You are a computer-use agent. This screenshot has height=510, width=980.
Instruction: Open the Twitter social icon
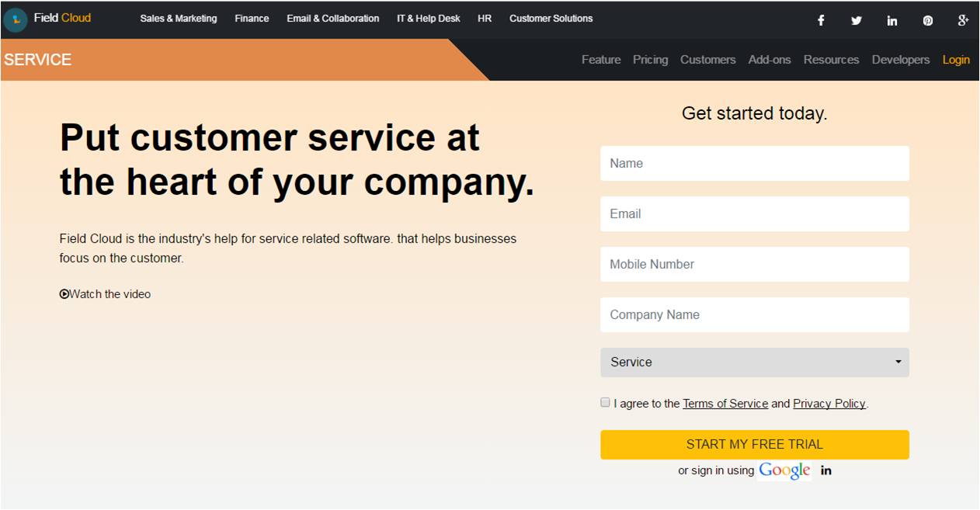tap(856, 21)
